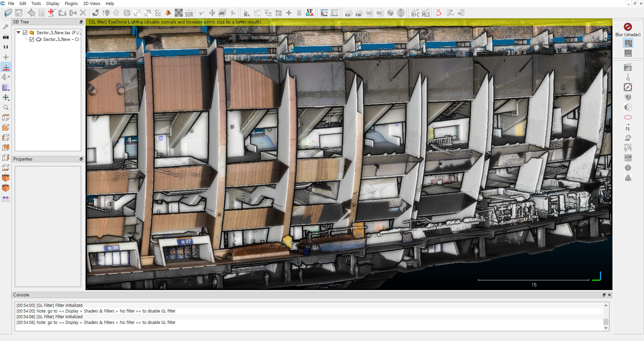Open the Segment scissors tool
The width and height of the screenshot is (644, 341).
pos(201,13)
